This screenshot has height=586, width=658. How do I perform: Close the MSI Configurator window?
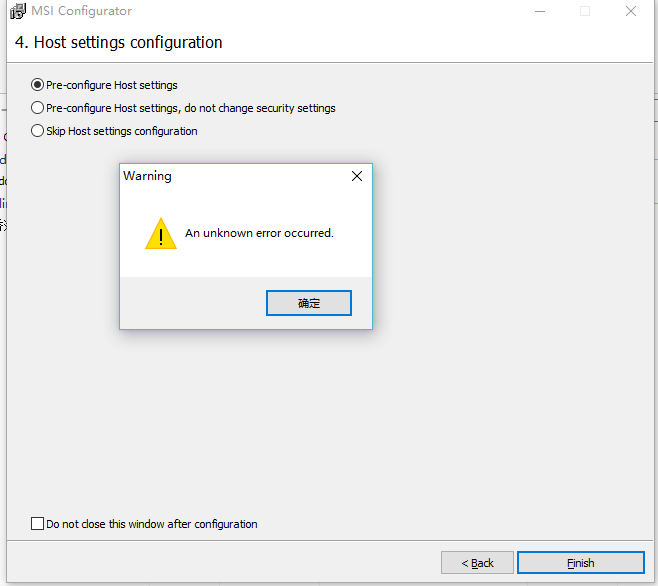click(x=631, y=11)
